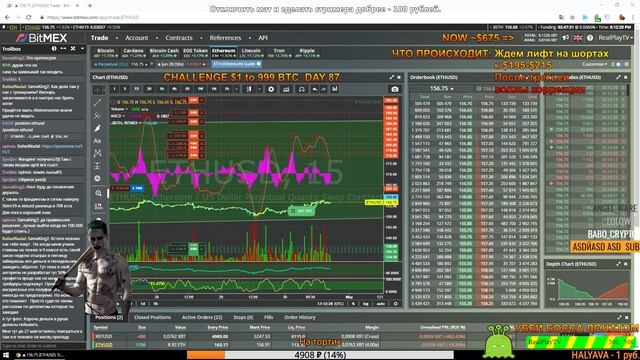Select the 1 minute timeframe
The height and width of the screenshot is (360, 640).
tap(115, 89)
